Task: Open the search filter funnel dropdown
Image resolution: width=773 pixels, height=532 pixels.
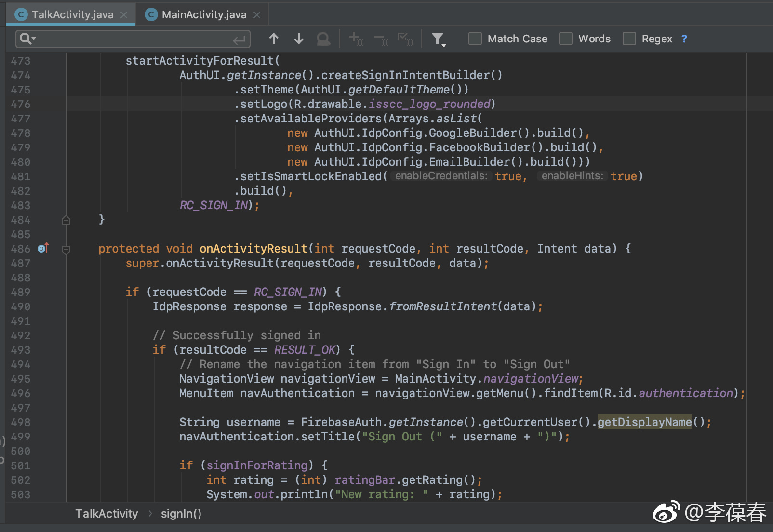Action: tap(438, 39)
